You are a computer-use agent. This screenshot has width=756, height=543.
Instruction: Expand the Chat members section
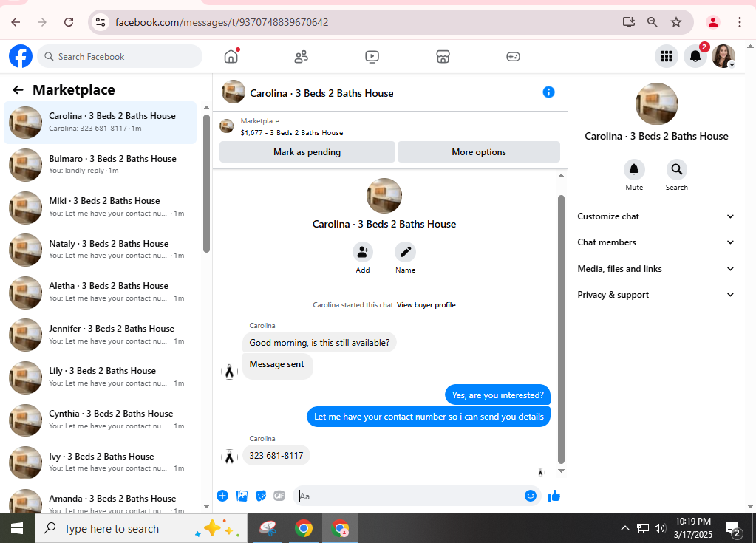pyautogui.click(x=655, y=242)
